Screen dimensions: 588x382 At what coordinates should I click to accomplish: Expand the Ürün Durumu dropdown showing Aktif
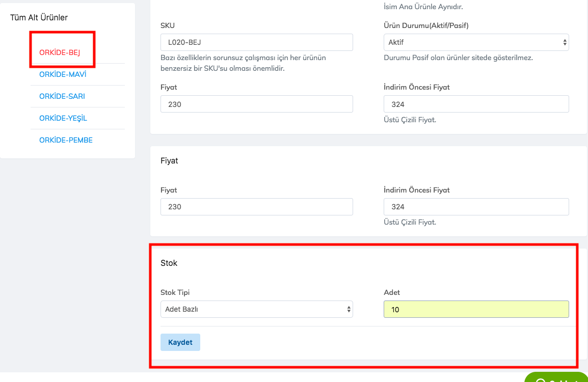tap(476, 42)
